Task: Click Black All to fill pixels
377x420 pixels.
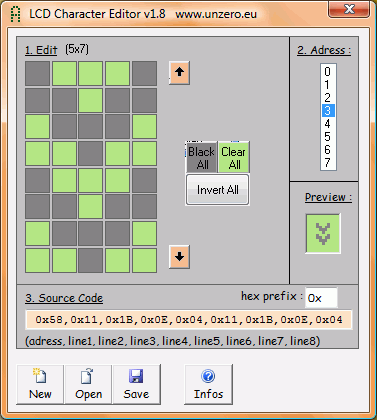Action: [201, 157]
